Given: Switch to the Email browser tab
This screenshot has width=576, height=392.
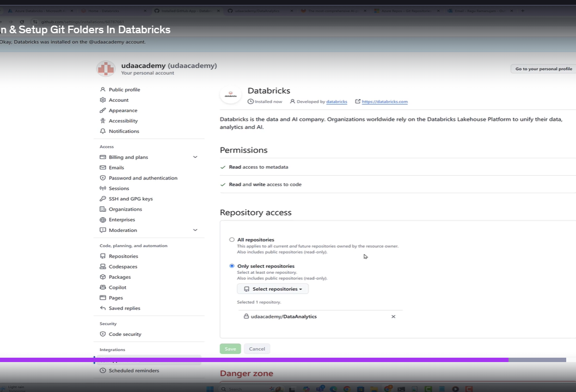Looking at the screenshot, I should [x=480, y=11].
